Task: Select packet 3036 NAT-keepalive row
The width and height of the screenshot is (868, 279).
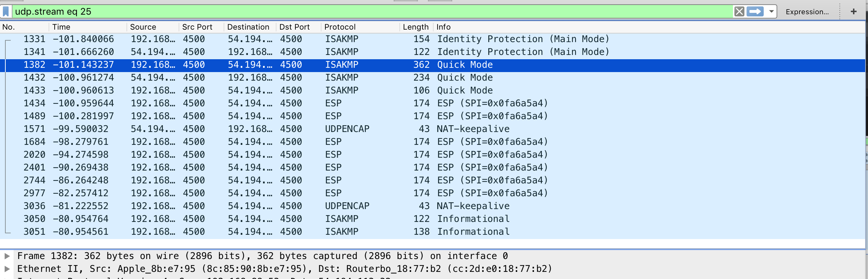Action: [432, 206]
